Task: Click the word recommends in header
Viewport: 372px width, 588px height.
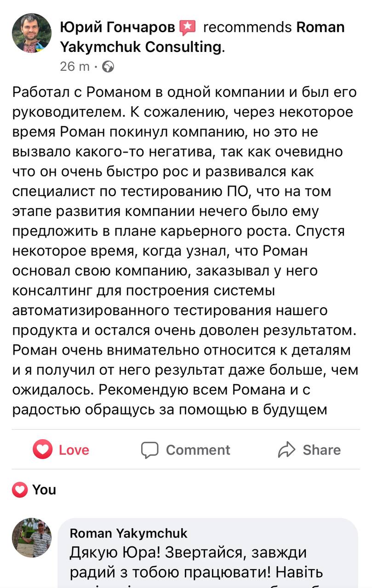Action: coord(247,28)
